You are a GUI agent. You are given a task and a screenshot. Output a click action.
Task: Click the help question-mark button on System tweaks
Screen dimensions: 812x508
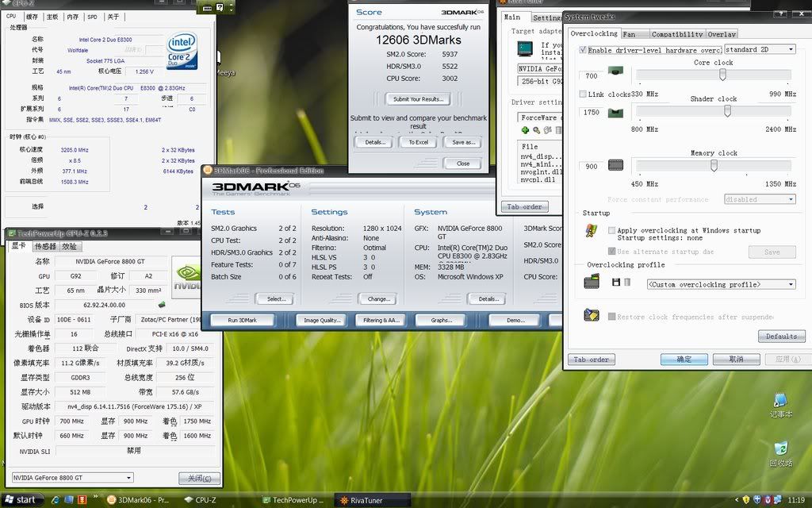tap(779, 15)
